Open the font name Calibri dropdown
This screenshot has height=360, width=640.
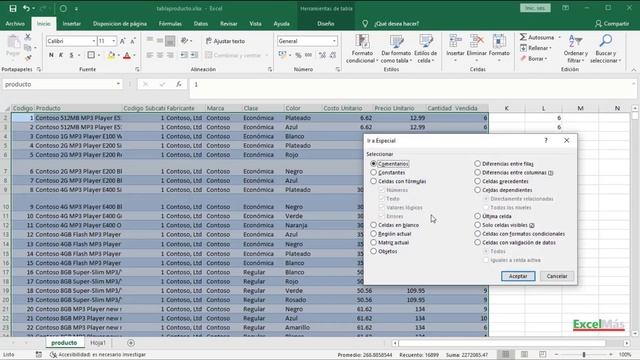click(x=94, y=41)
